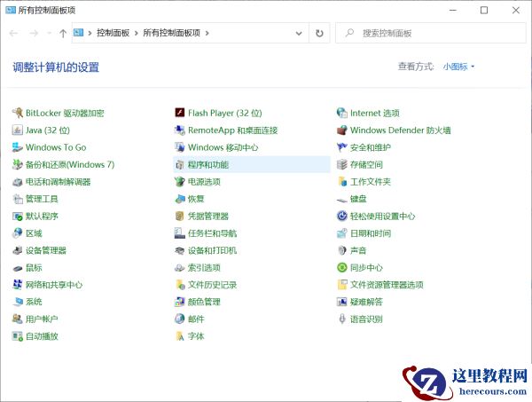Open the 邮件 icon

[x=179, y=319]
